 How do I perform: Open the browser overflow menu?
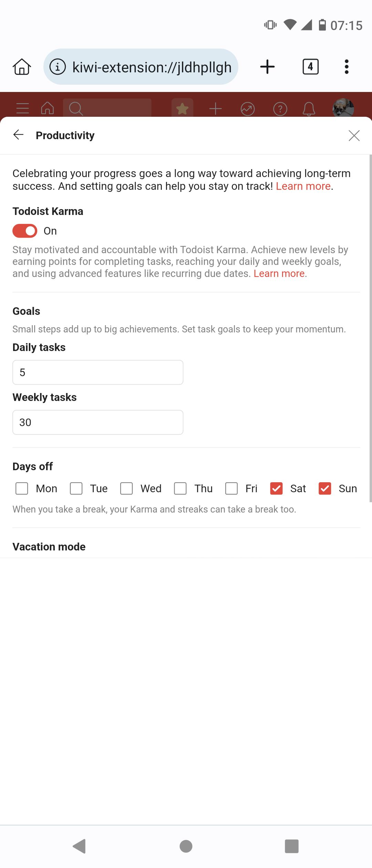pos(347,66)
